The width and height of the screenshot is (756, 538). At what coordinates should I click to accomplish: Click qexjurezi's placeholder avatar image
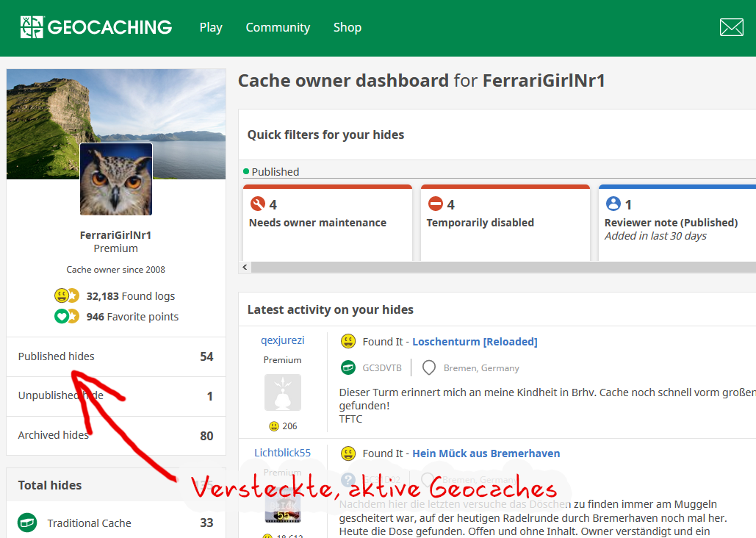click(x=283, y=392)
